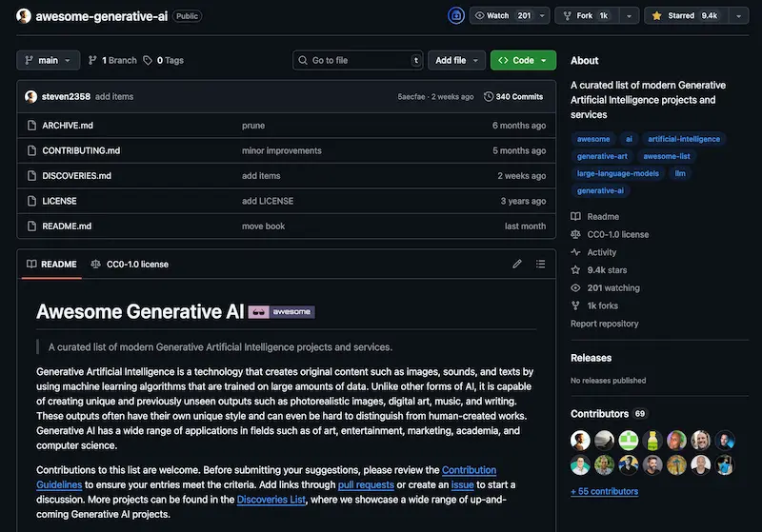Click the green logo contributor avatar
Viewport: 762px width, 532px height.
click(629, 441)
